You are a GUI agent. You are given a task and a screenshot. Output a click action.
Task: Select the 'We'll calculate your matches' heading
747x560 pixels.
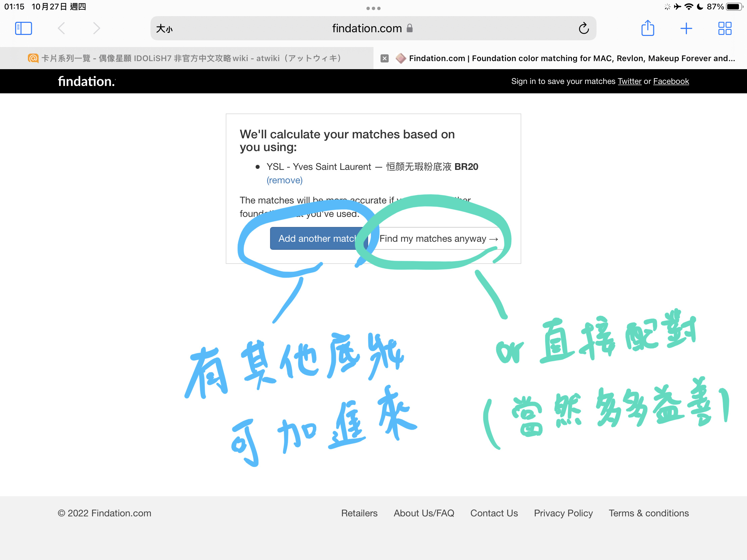click(347, 140)
